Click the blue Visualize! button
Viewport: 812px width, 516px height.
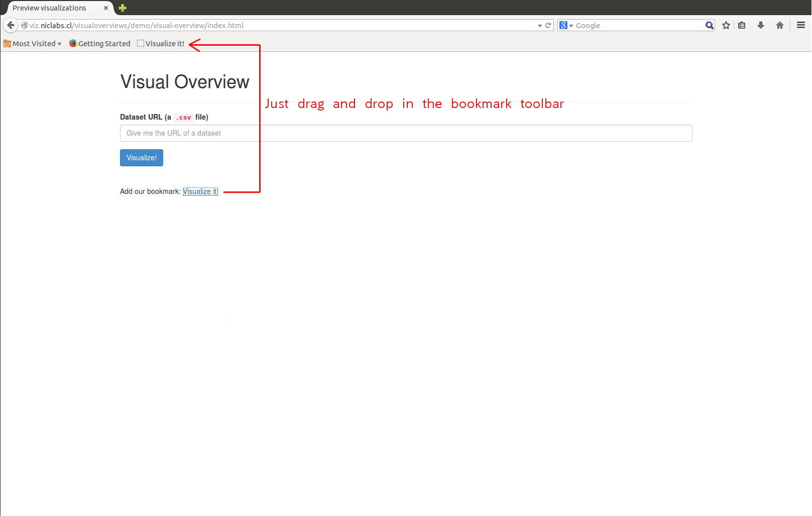click(x=142, y=158)
